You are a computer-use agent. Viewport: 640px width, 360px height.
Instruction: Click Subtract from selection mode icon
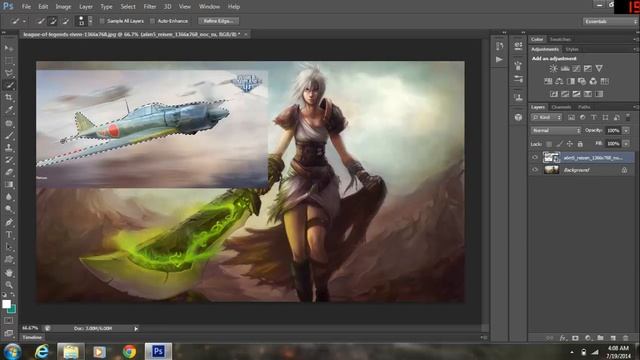tap(65, 21)
